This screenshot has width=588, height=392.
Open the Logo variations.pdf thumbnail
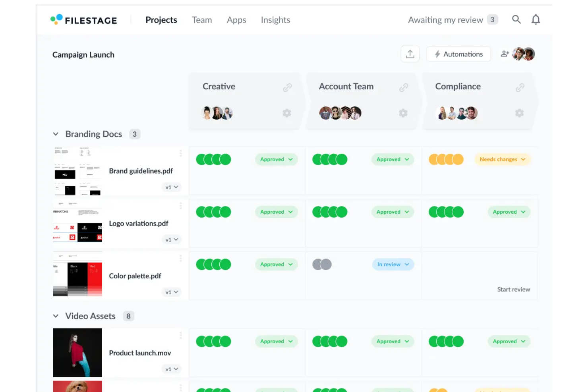77,224
